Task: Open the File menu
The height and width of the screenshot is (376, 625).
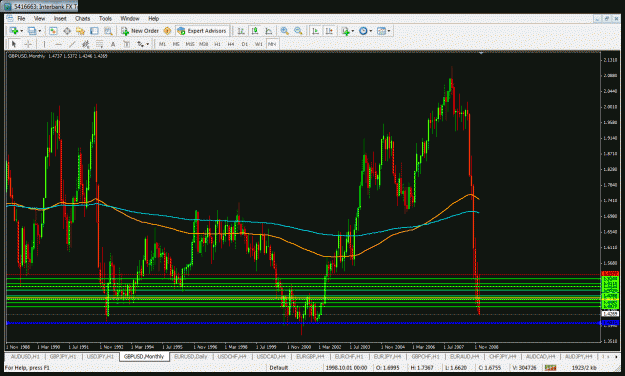Action: 21,18
